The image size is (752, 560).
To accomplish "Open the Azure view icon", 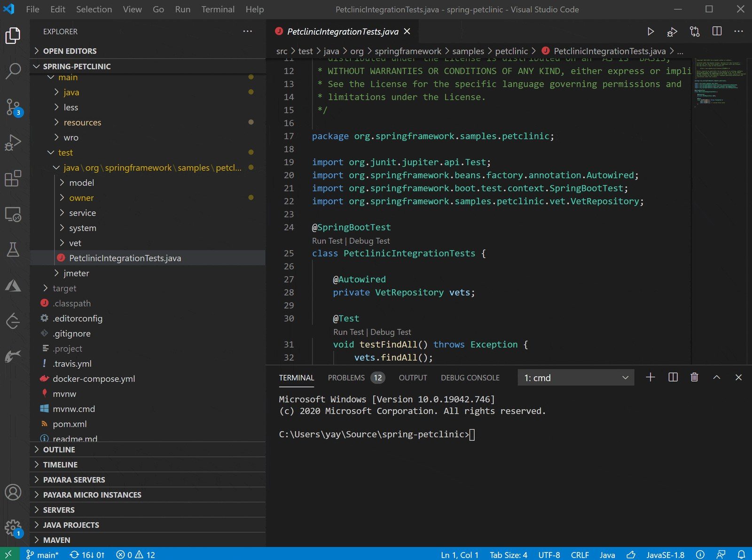I will (13, 286).
